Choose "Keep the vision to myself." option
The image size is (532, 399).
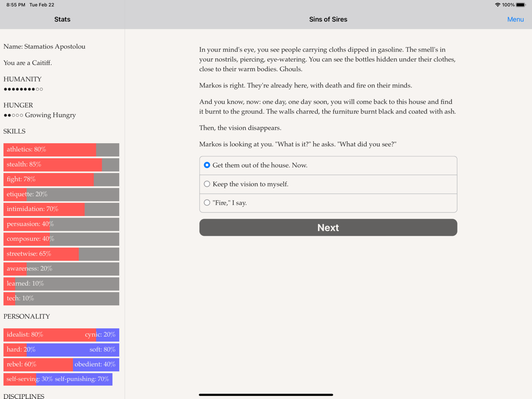pos(328,184)
